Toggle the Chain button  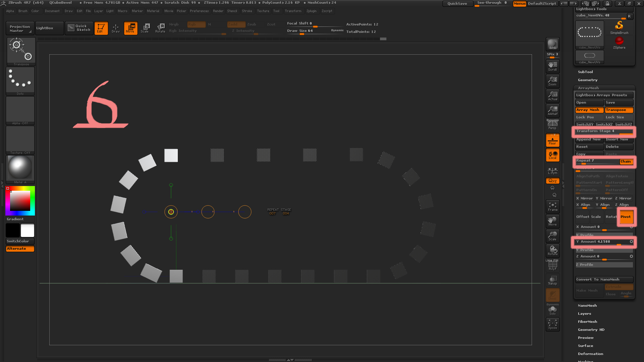pyautogui.click(x=626, y=162)
